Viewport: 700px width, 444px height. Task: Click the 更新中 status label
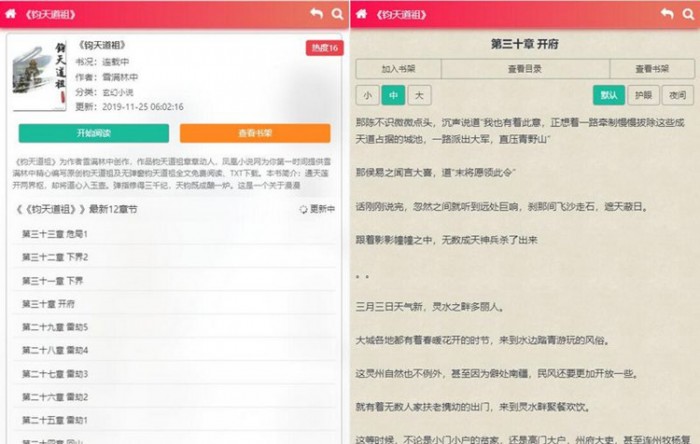point(322,209)
